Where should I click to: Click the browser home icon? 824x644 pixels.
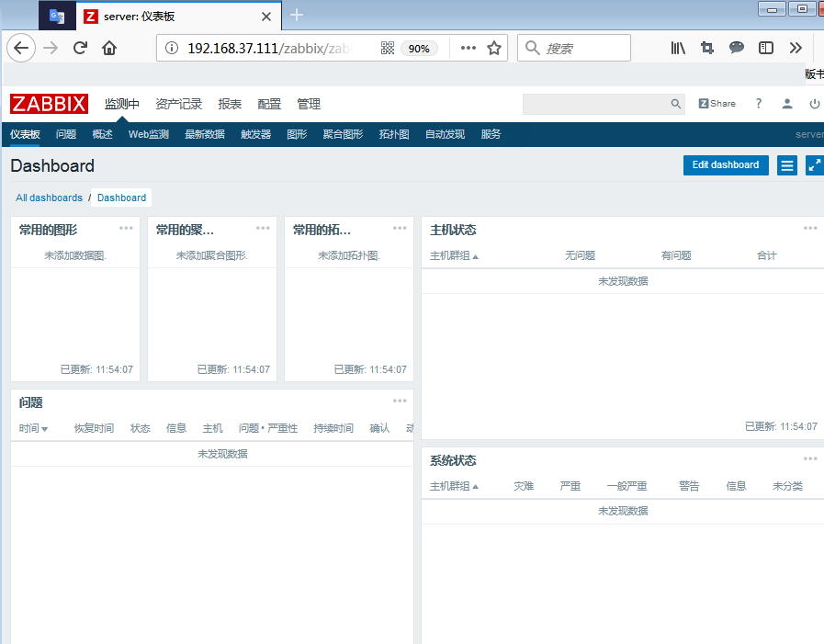[x=109, y=48]
